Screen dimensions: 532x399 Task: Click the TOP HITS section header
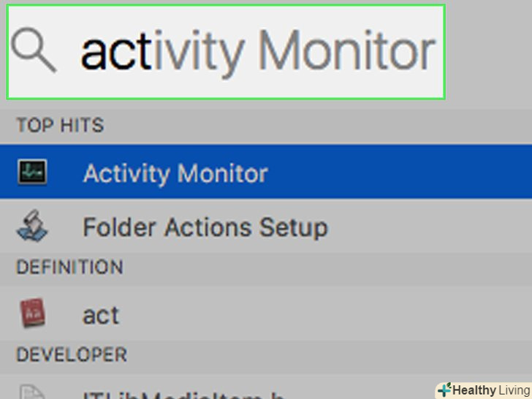60,126
